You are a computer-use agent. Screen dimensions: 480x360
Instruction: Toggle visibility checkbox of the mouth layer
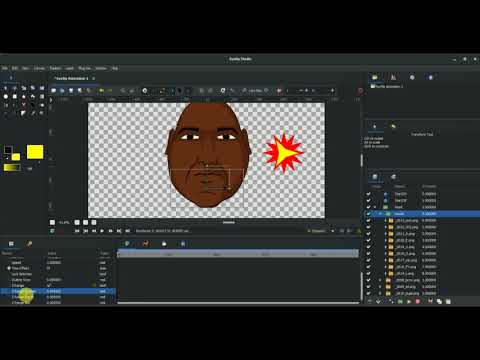[369, 214]
